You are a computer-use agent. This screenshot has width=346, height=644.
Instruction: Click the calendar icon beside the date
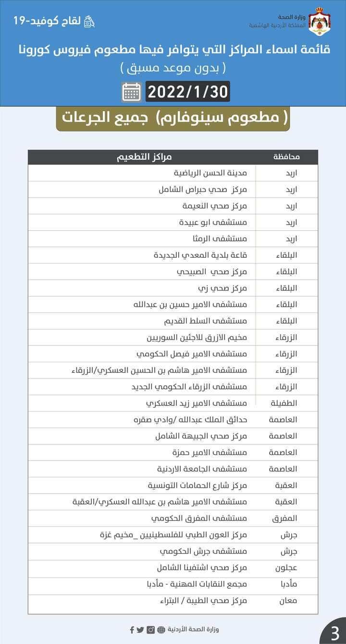click(x=132, y=92)
